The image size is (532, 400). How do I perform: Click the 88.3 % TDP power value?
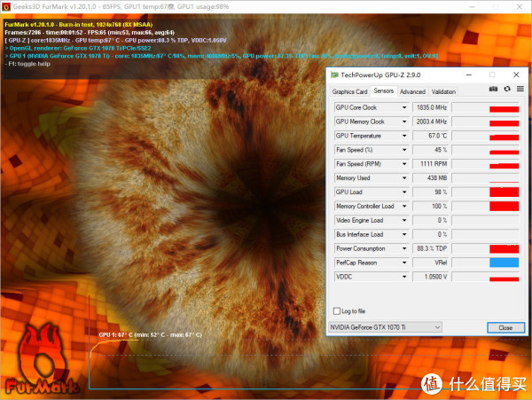tap(431, 248)
